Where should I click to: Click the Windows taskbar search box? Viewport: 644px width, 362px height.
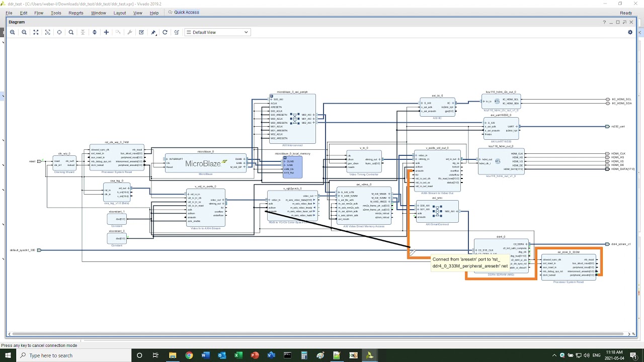pyautogui.click(x=74, y=355)
